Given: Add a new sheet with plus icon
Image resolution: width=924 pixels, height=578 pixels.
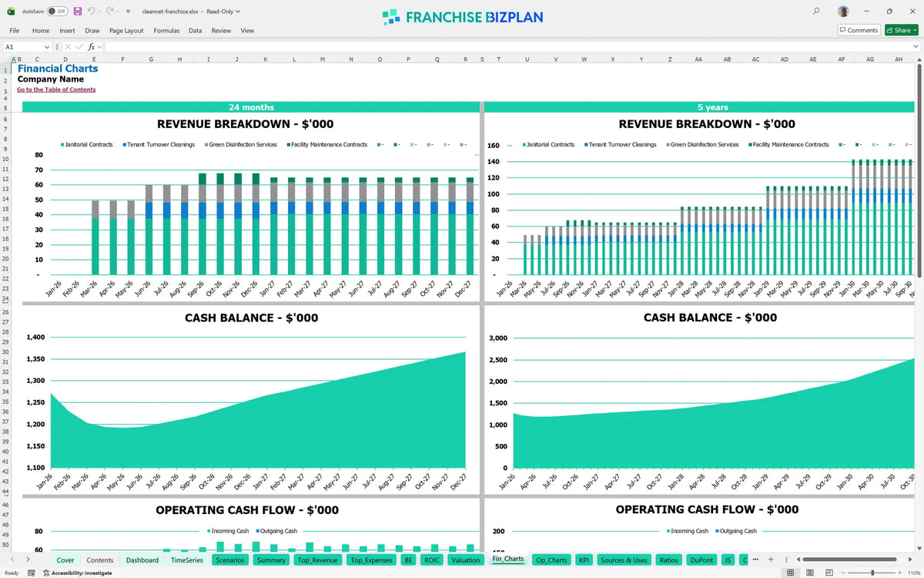Looking at the screenshot, I should pyautogui.click(x=770, y=560).
